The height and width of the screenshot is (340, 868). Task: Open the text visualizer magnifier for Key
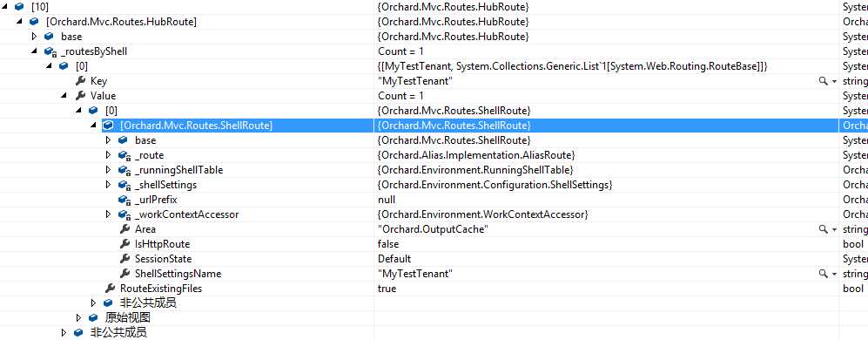pos(823,81)
